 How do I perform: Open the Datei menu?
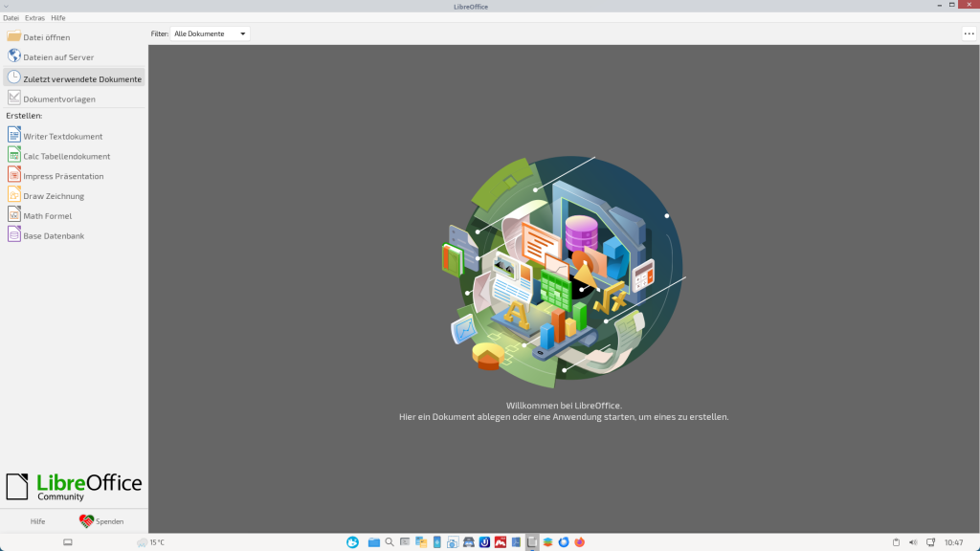(11, 18)
